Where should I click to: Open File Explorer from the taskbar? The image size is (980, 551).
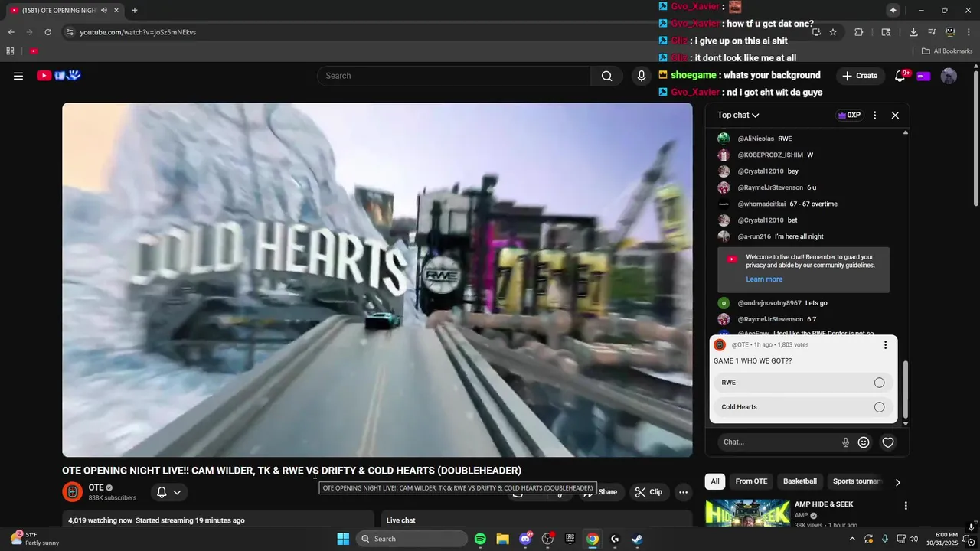click(x=502, y=539)
